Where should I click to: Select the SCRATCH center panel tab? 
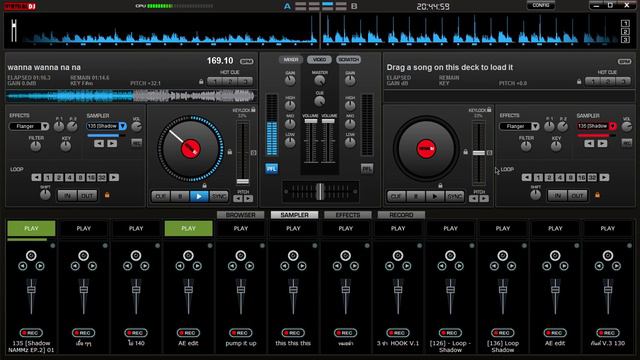click(x=349, y=60)
